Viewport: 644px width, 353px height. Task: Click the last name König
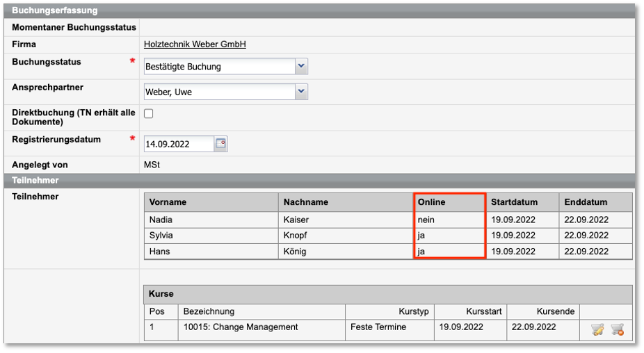[x=295, y=252]
